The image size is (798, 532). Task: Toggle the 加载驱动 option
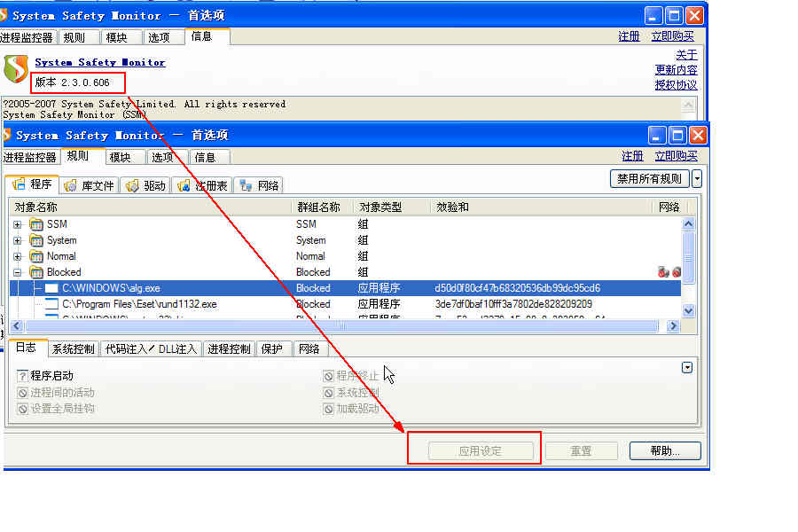pos(328,409)
